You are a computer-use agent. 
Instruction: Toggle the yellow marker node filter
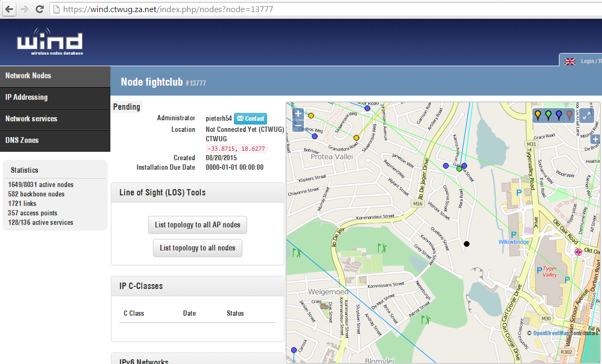538,115
